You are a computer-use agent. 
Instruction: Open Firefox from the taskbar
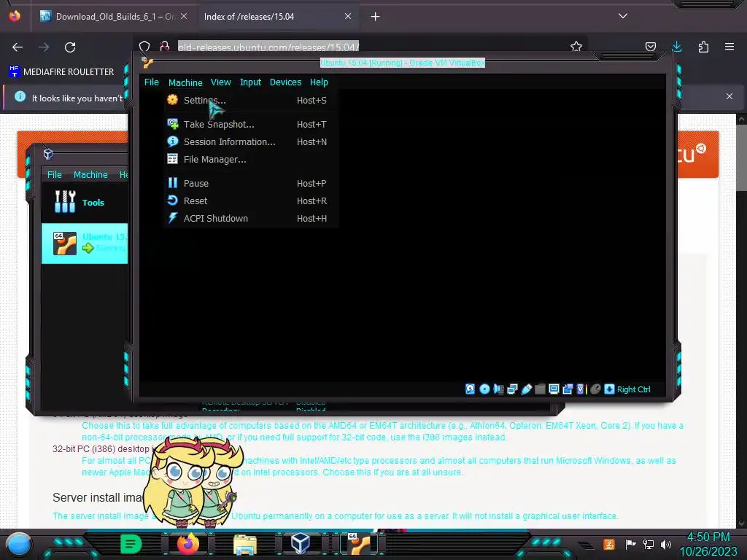pos(187,544)
